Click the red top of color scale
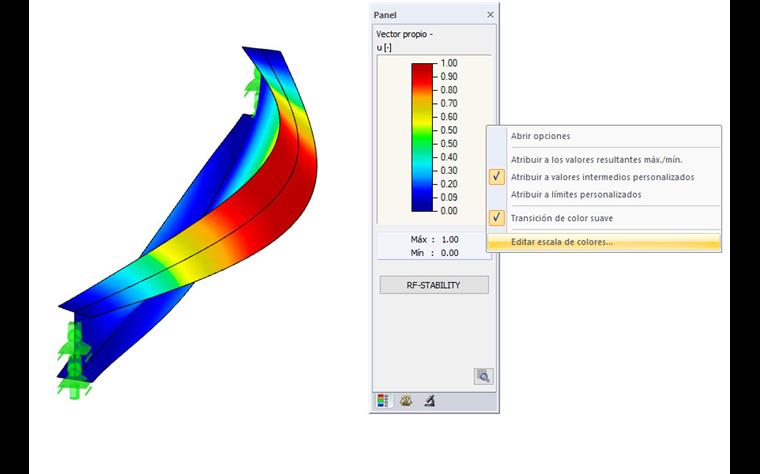The height and width of the screenshot is (474, 760). point(422,72)
